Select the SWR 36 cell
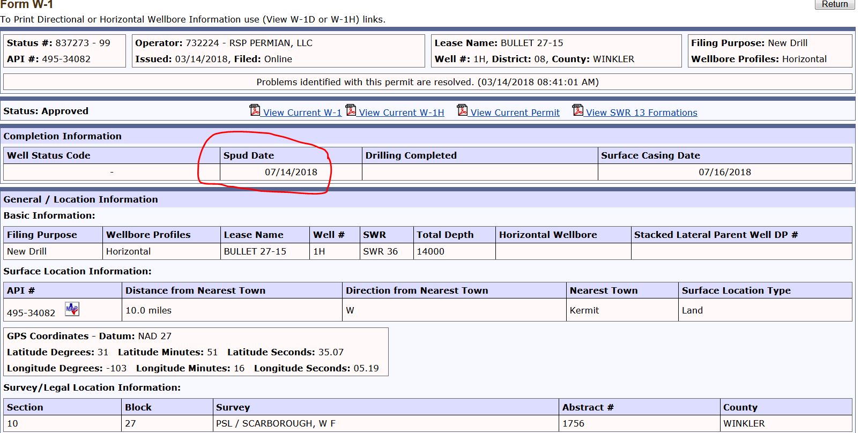The height and width of the screenshot is (433, 868). click(x=380, y=251)
